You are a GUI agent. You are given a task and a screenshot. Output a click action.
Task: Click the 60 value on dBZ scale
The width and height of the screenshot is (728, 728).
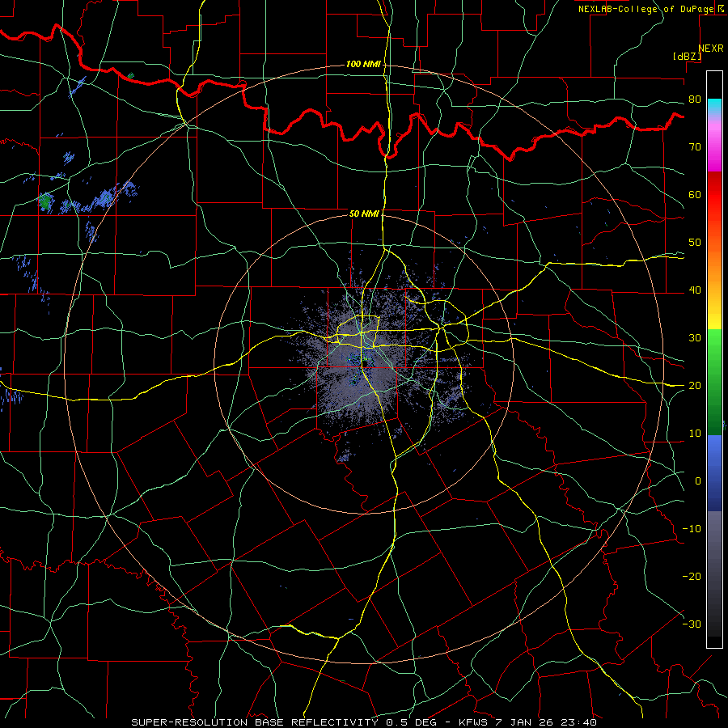[x=695, y=194]
